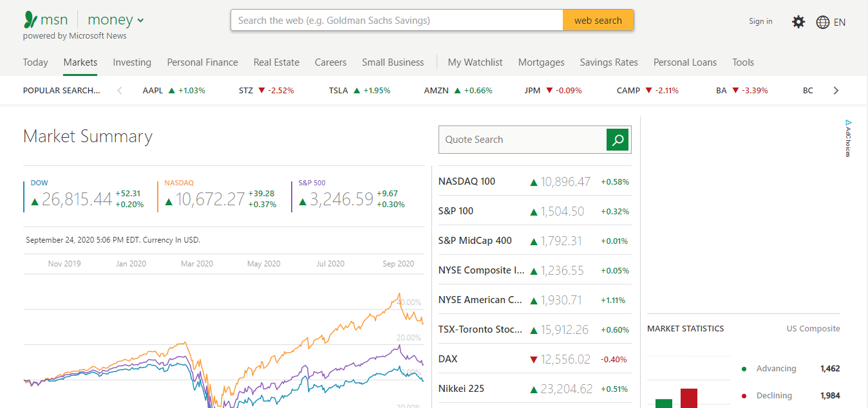
Task: Click the US Composite link
Action: pyautogui.click(x=813, y=328)
